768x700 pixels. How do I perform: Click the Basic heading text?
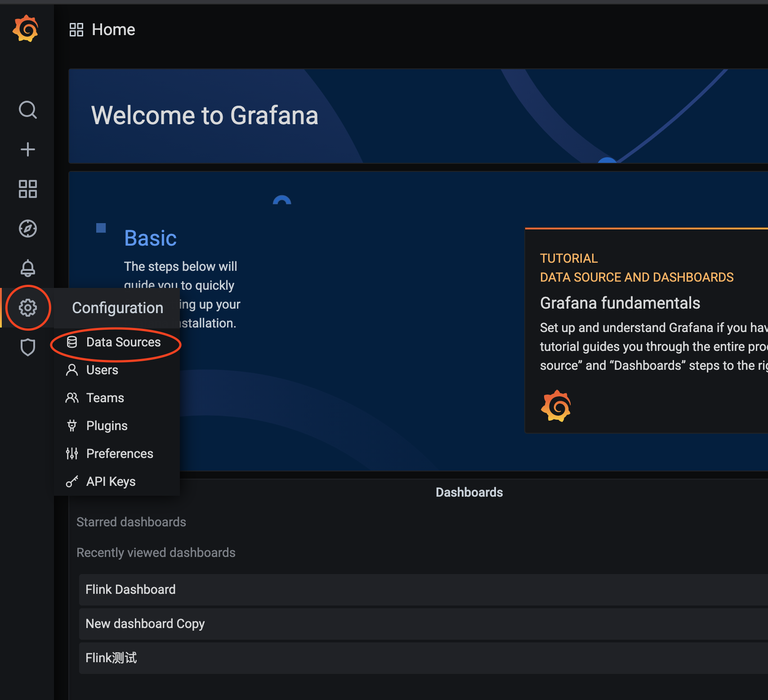(150, 238)
